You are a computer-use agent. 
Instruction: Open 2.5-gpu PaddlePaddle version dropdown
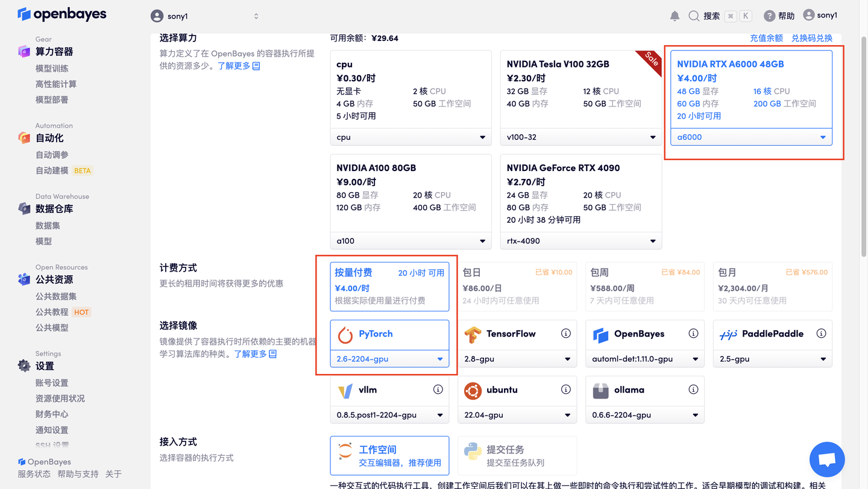coord(773,359)
